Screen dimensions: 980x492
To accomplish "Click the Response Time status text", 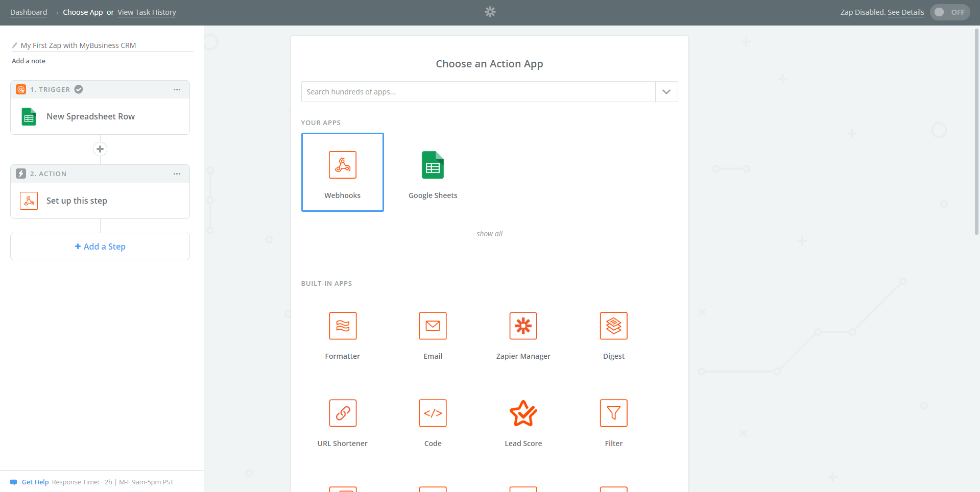I will (x=113, y=482).
